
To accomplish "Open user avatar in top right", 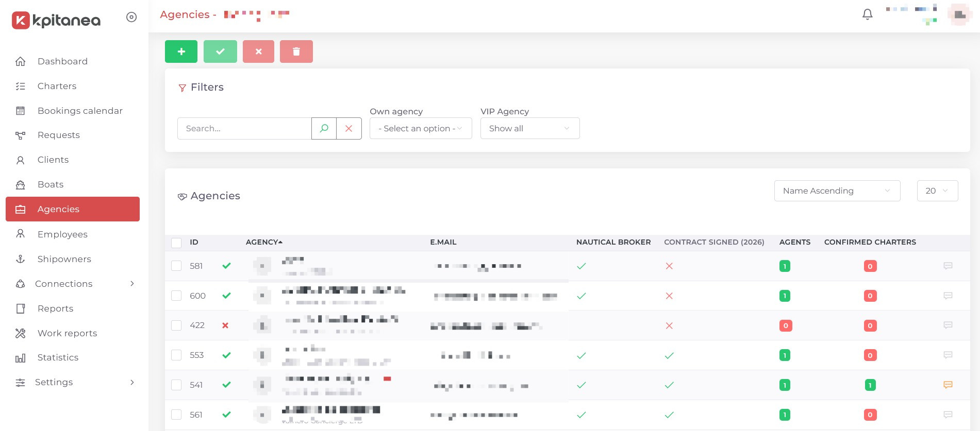I will click(959, 14).
